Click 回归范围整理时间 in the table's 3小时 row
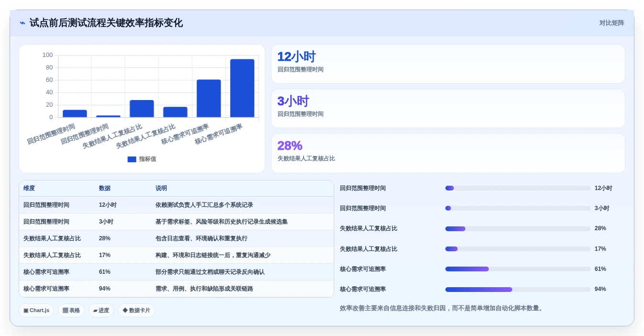The height and width of the screenshot is (336, 644). (x=46, y=222)
